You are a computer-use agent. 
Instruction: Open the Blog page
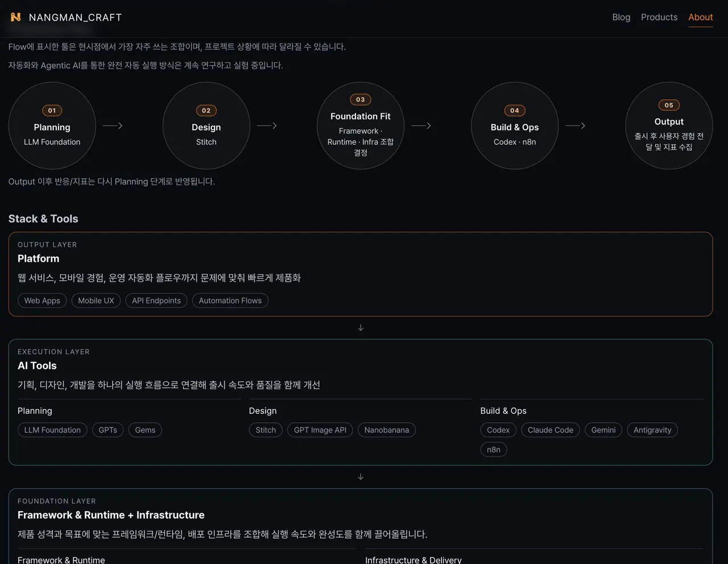(621, 17)
